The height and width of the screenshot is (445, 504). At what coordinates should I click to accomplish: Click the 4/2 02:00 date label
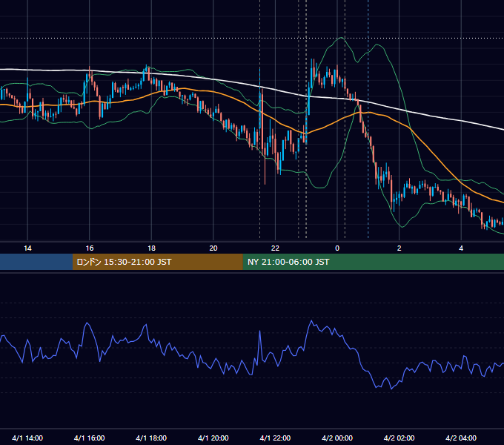399,438
